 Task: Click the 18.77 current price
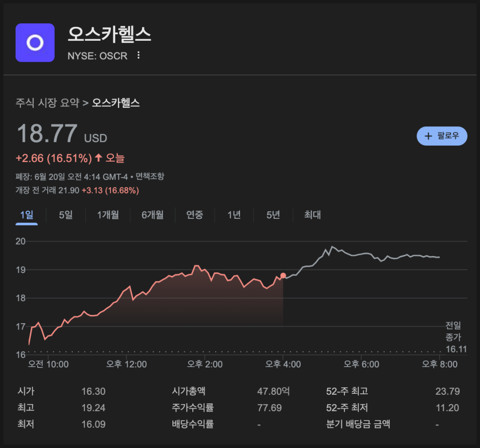[x=47, y=134]
